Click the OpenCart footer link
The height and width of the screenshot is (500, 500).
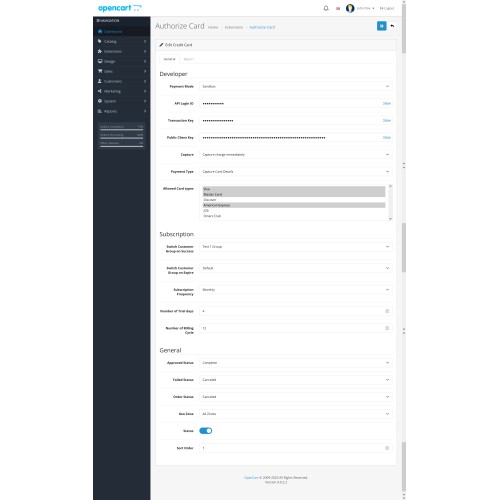251,478
